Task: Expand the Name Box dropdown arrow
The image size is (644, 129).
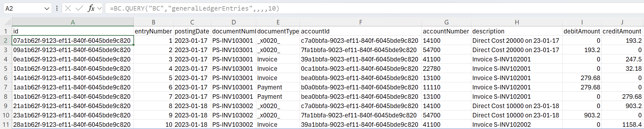Action: (x=47, y=9)
